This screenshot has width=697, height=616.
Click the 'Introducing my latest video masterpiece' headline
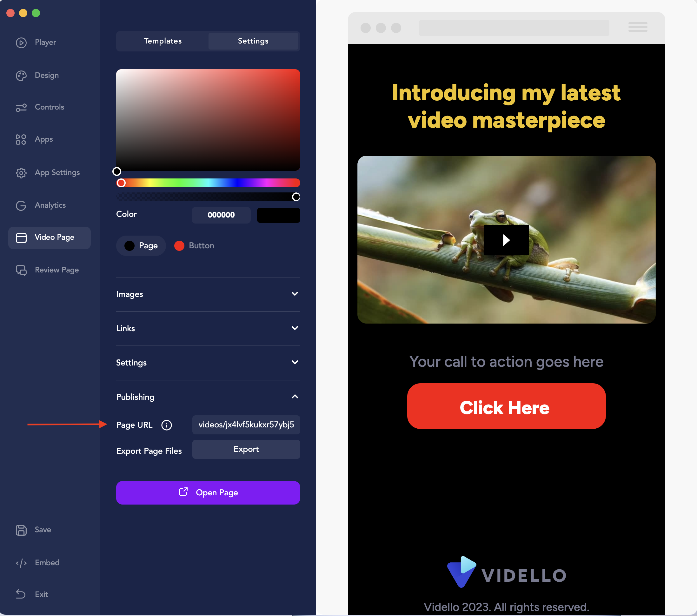[x=506, y=106]
